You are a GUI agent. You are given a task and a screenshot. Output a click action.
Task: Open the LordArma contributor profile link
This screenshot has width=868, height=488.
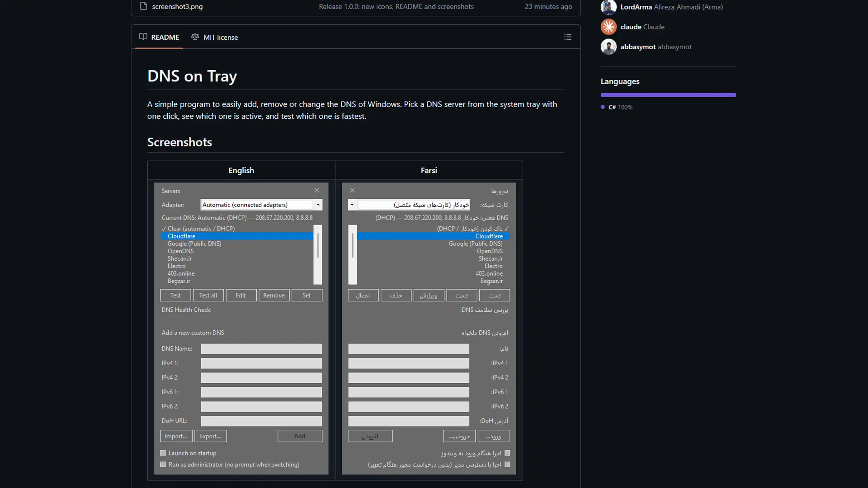click(671, 7)
